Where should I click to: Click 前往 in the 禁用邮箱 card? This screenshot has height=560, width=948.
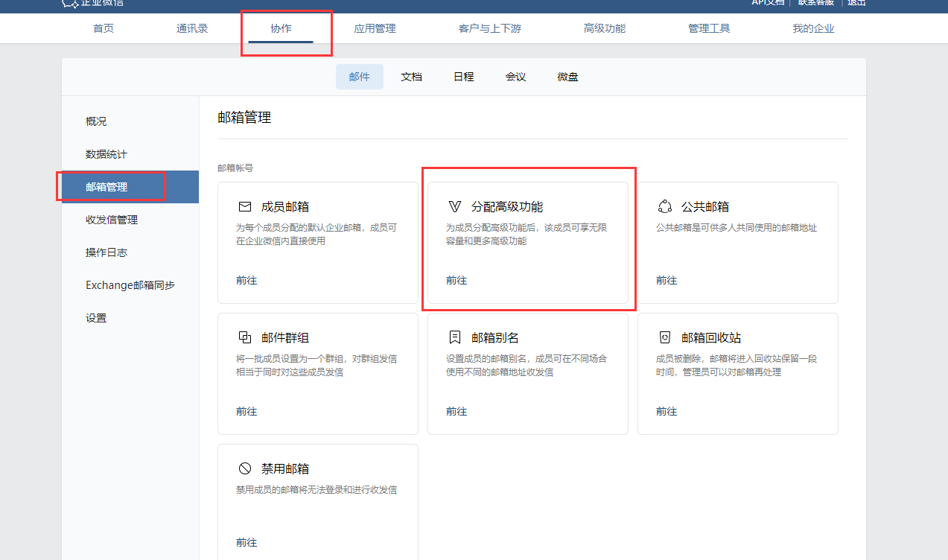(x=246, y=543)
